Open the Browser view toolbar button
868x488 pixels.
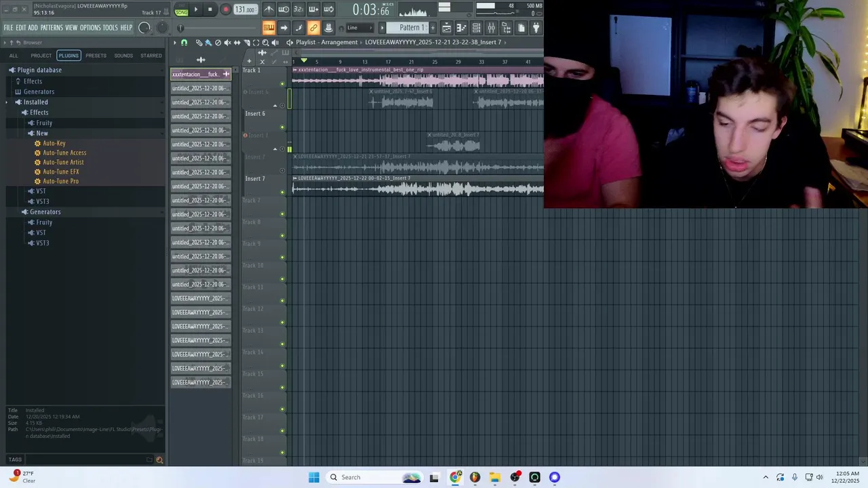pyautogui.click(x=507, y=28)
